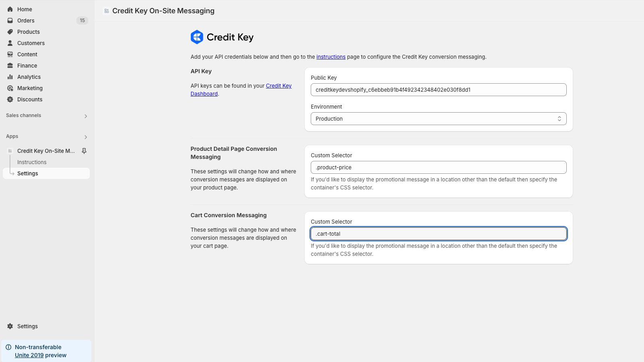Image resolution: width=644 pixels, height=362 pixels.
Task: Click the Discounts badge icon
Action: tap(10, 99)
